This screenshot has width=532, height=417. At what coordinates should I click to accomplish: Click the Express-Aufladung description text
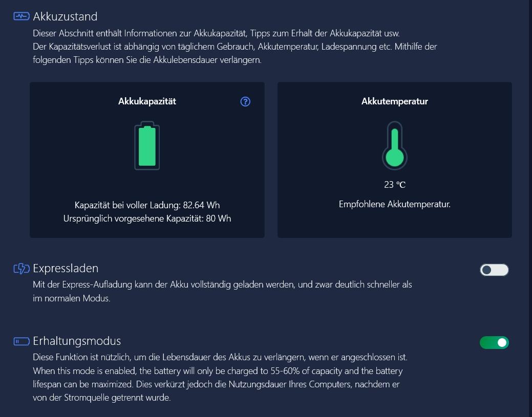coord(222,291)
